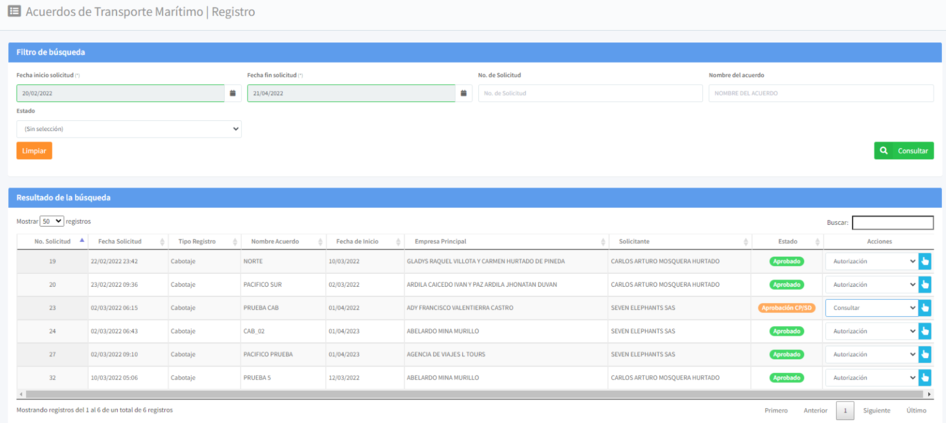Jump to the Último page
Screen dimensions: 946x423
click(x=916, y=410)
